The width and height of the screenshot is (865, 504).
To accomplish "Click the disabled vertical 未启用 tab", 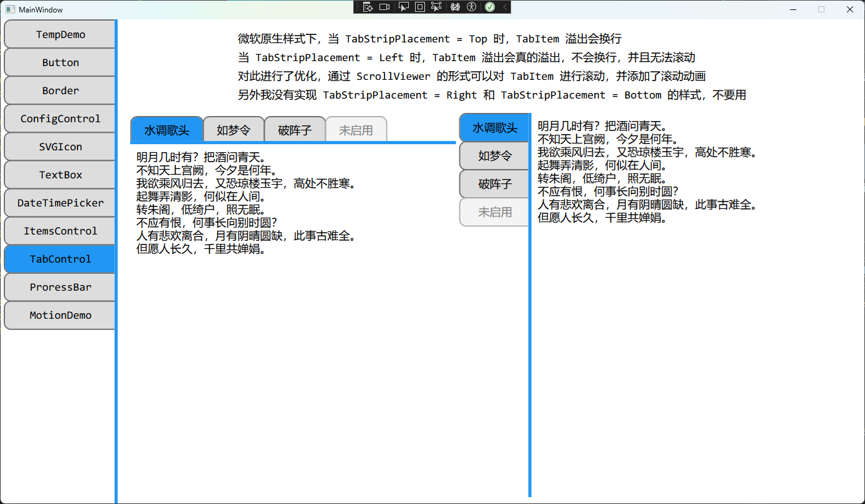I will (494, 212).
